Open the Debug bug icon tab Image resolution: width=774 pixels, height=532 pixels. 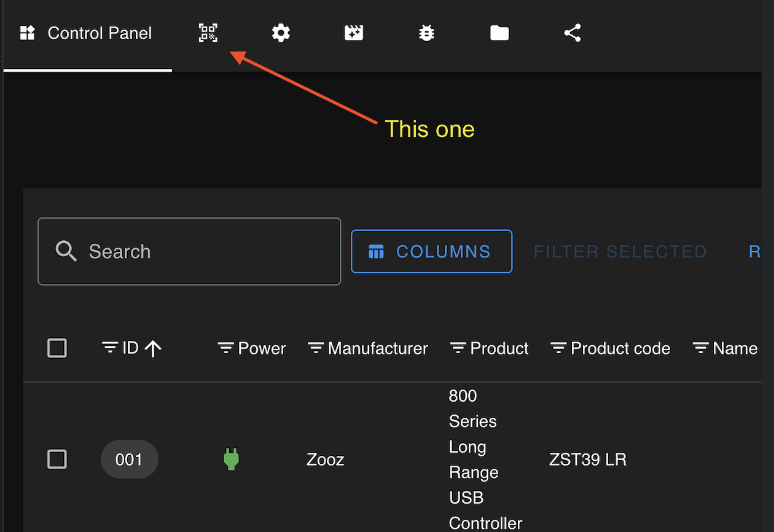[x=426, y=33]
